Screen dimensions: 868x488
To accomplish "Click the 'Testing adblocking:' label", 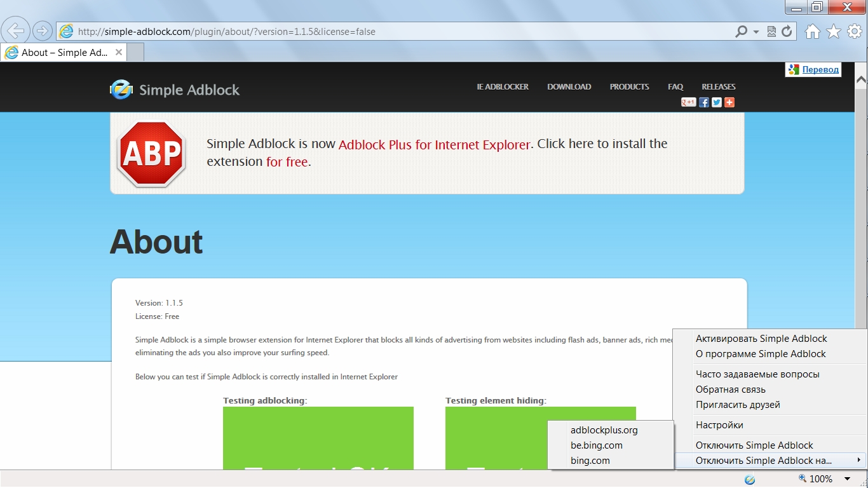I will tap(265, 400).
